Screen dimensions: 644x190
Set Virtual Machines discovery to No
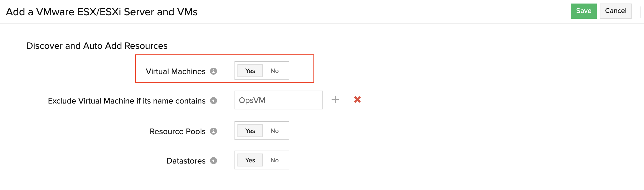274,71
